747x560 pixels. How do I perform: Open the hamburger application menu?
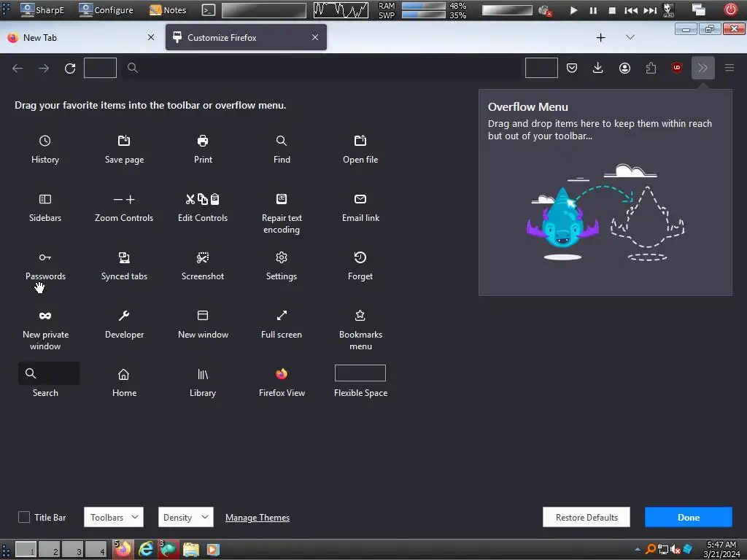point(729,68)
